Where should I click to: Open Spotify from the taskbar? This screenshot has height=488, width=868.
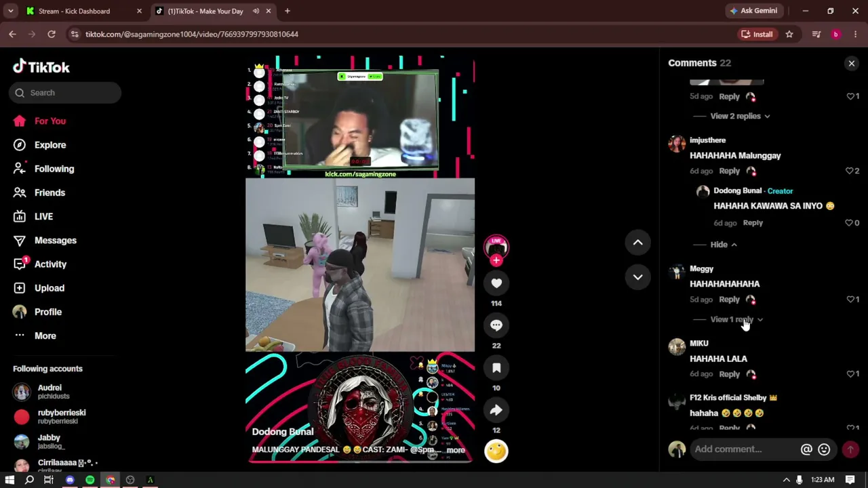click(x=90, y=480)
